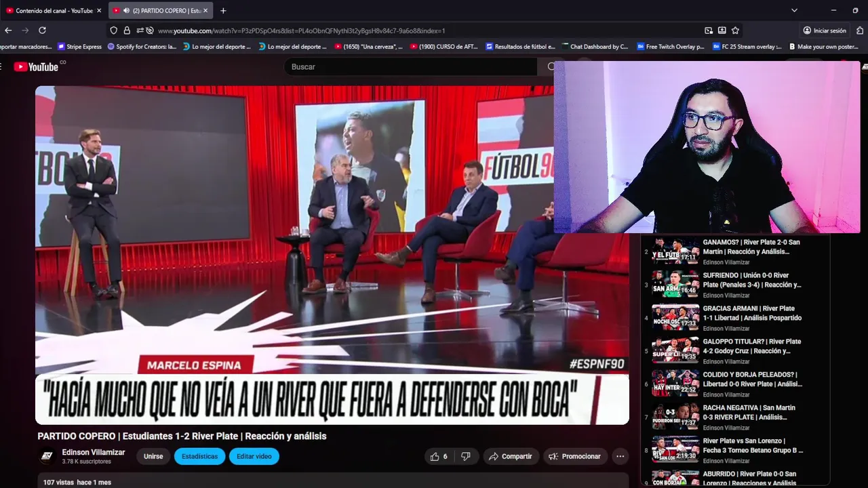Click the video title PARTIDO COPERO text

pos(182,436)
